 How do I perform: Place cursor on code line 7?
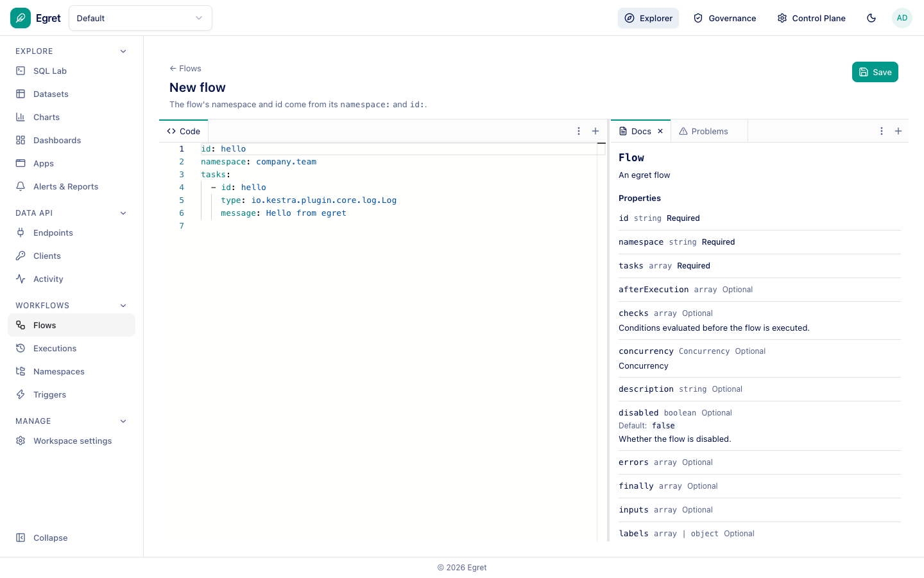[x=398, y=226]
